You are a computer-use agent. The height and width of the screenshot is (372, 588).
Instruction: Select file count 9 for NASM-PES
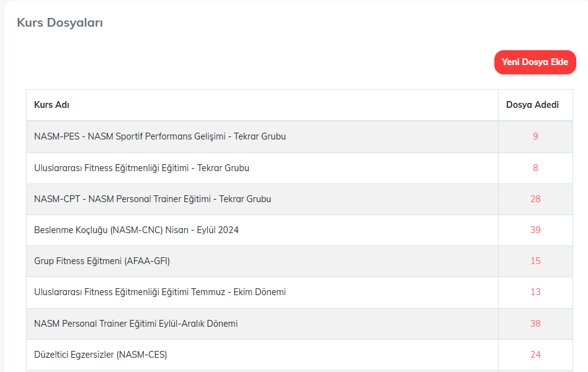pos(535,136)
